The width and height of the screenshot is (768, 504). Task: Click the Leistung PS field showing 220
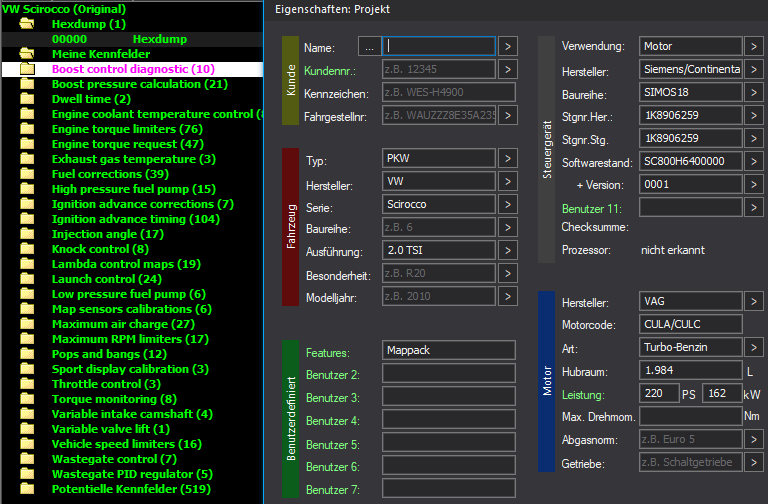tap(659, 393)
